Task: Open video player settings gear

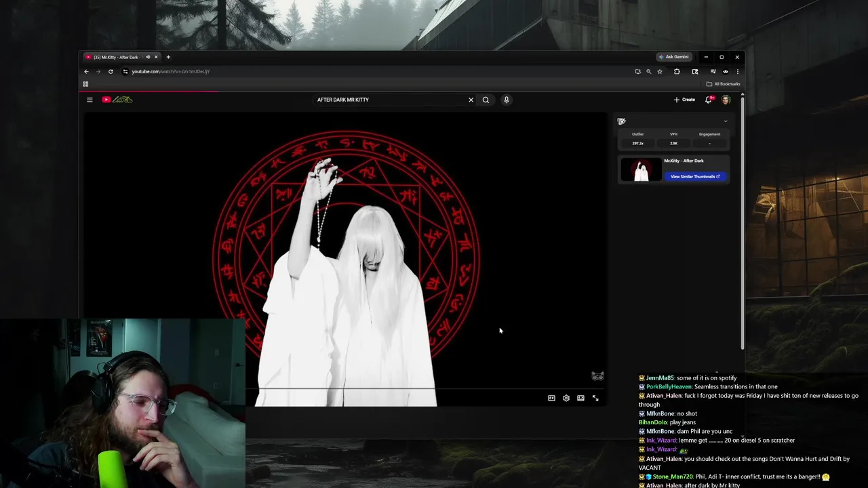Action: click(566, 398)
